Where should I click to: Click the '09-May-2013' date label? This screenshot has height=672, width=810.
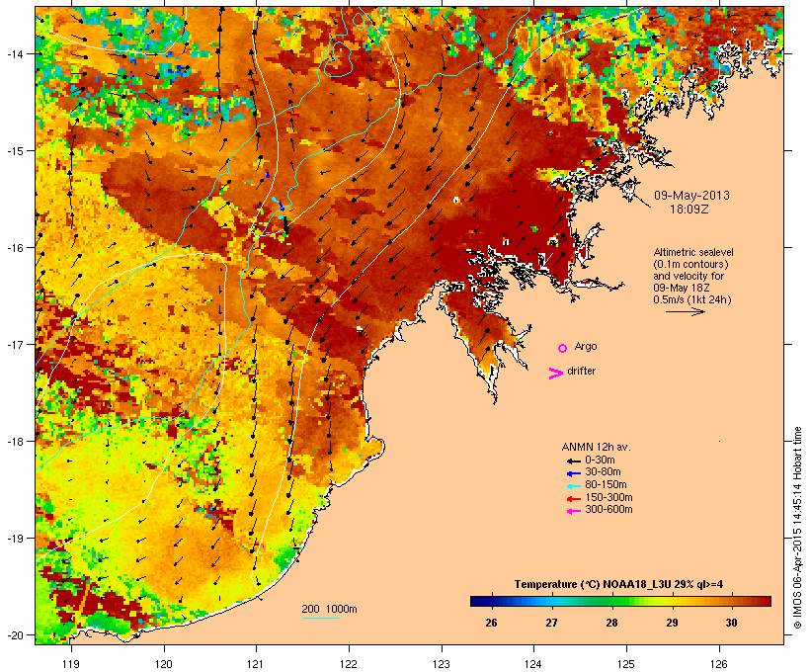click(691, 196)
